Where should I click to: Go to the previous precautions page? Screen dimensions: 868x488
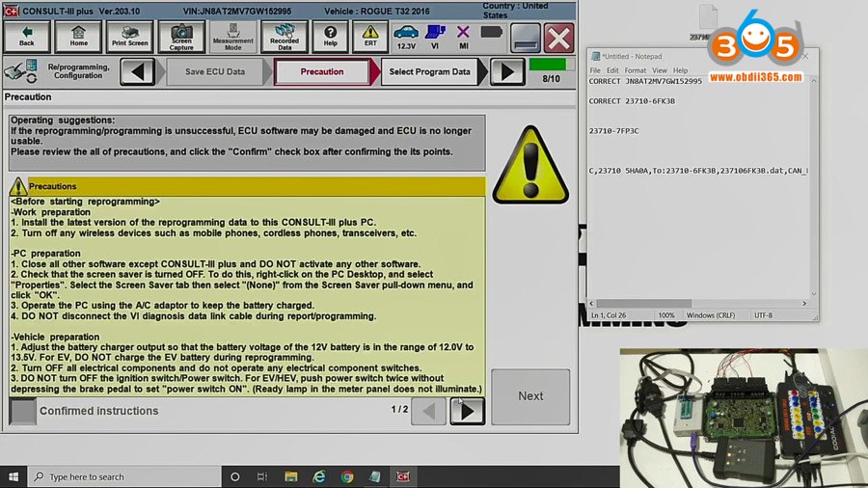(x=428, y=411)
